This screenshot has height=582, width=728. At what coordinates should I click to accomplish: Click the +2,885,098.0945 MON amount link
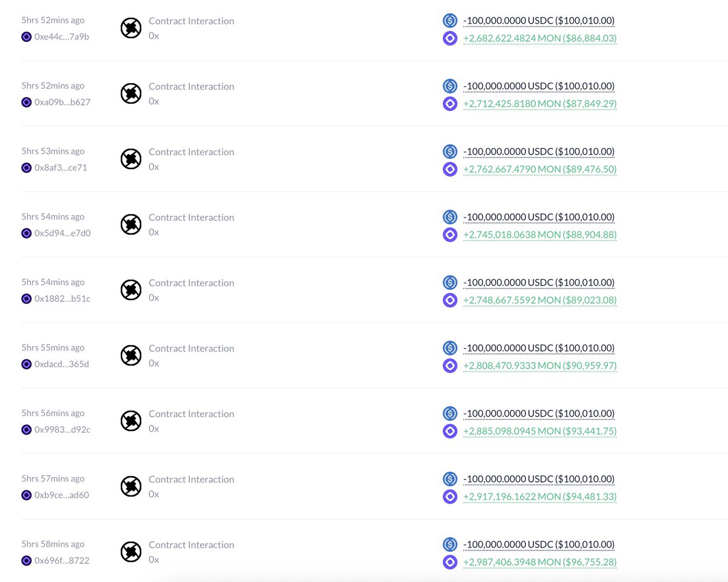539,431
